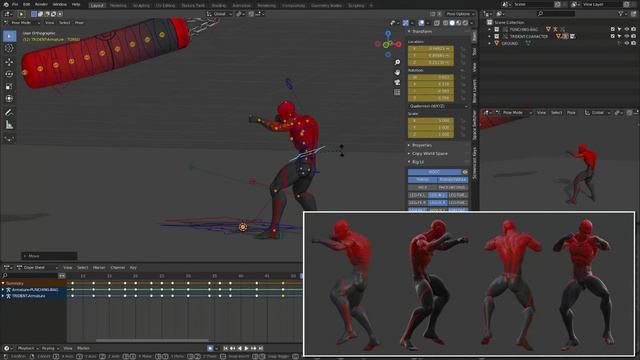The image size is (640, 360).
Task: Expand TRIDENT CHARACTER collection in outliner
Action: [489, 36]
